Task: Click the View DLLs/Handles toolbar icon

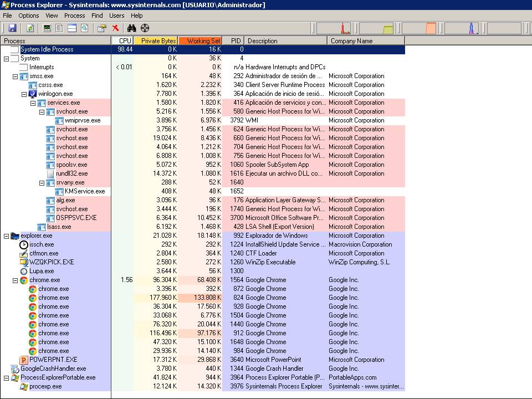Action: (84, 28)
